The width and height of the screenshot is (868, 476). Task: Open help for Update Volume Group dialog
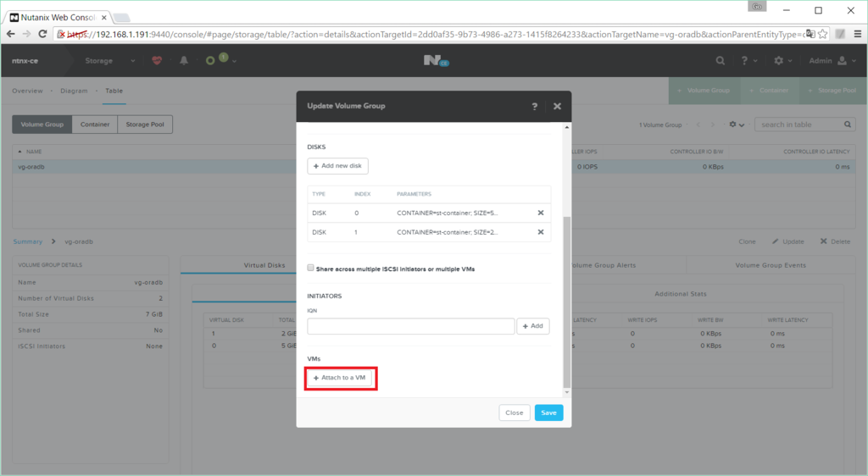click(x=534, y=106)
